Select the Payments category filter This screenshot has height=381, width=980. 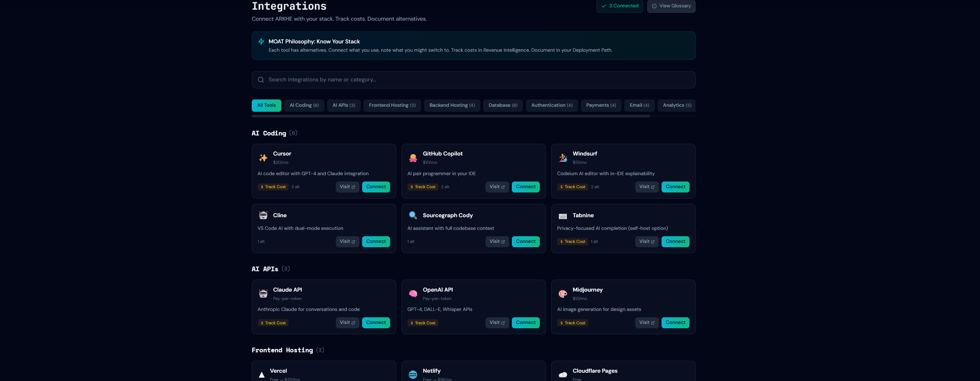tap(601, 105)
